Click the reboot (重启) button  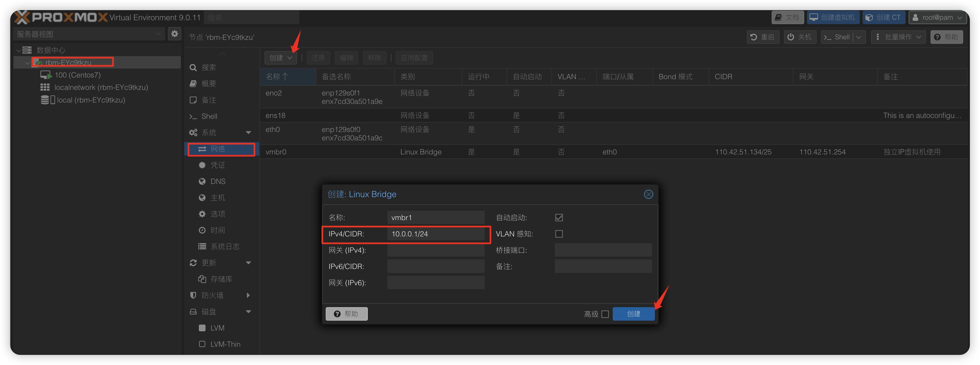(763, 37)
